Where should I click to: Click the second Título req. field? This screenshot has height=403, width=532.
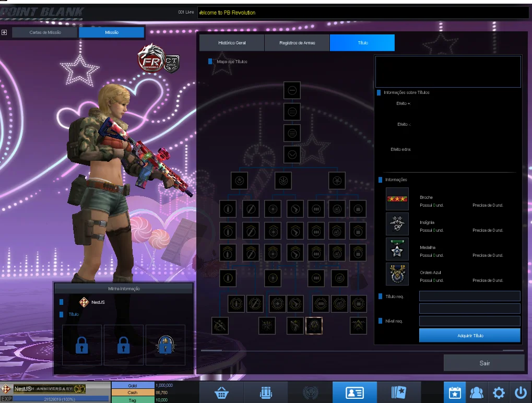coord(470,309)
